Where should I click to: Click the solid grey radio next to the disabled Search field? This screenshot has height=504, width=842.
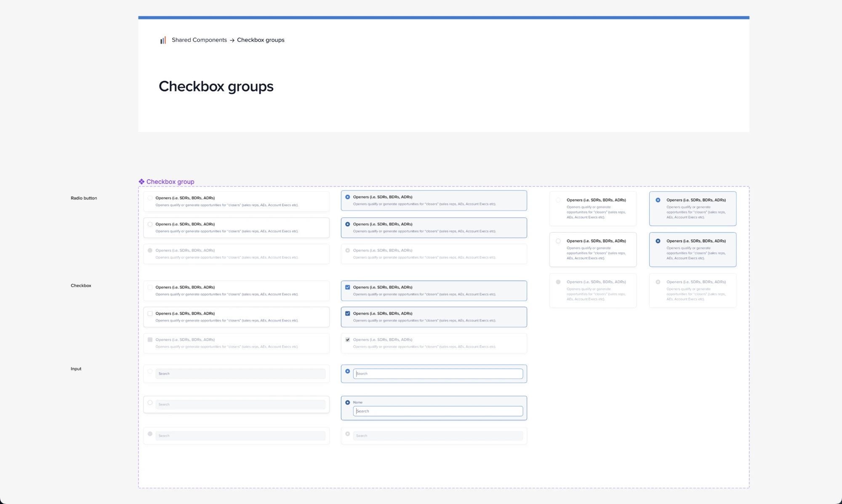[x=150, y=434]
